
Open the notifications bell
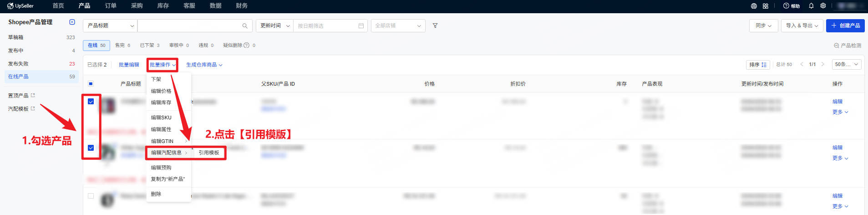(811, 6)
